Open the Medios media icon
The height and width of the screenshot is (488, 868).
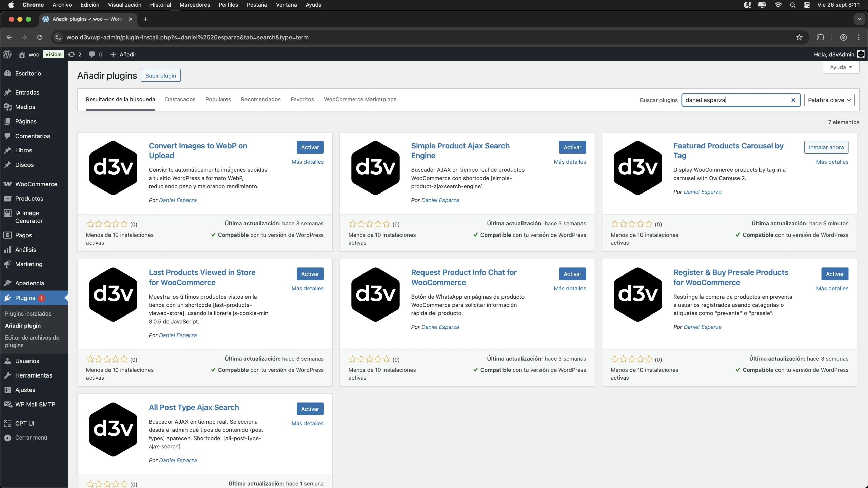[x=7, y=107]
